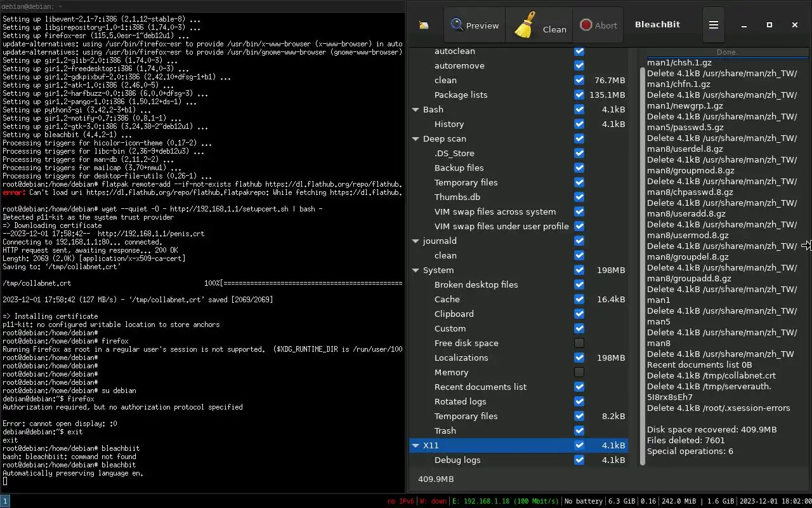812x508 pixels.
Task: Click the 135.1MB size for Package lists
Action: 607,95
